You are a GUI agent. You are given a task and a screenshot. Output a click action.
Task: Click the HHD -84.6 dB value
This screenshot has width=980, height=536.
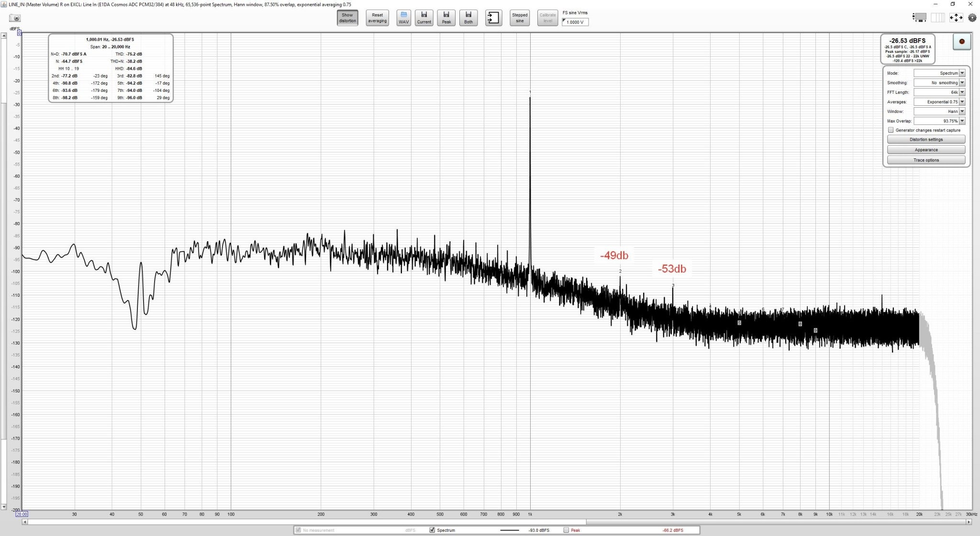[134, 69]
